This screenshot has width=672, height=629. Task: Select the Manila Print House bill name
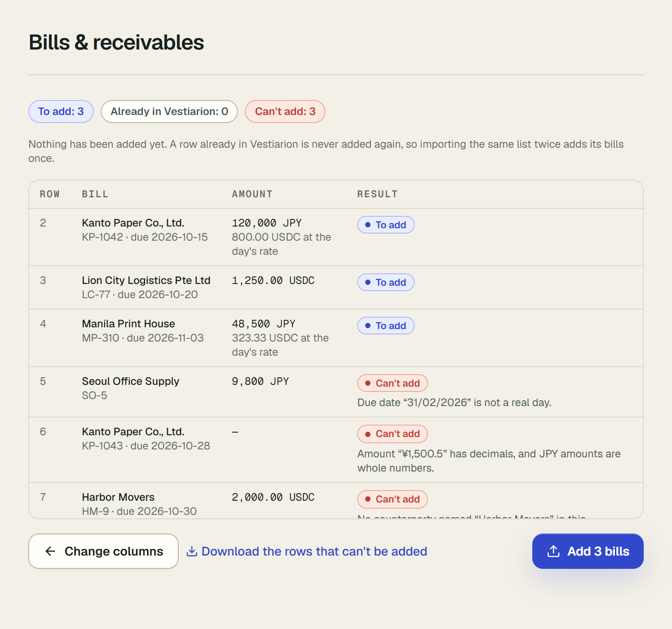tap(129, 324)
